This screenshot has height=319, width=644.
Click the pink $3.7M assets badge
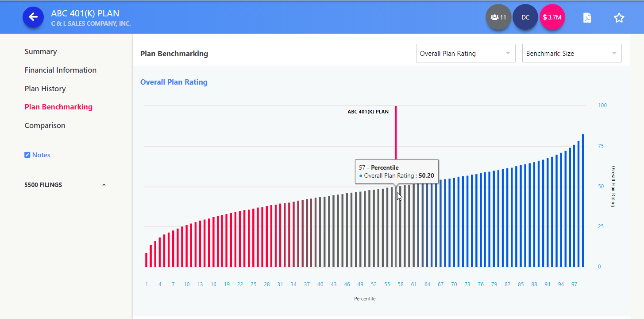click(552, 18)
